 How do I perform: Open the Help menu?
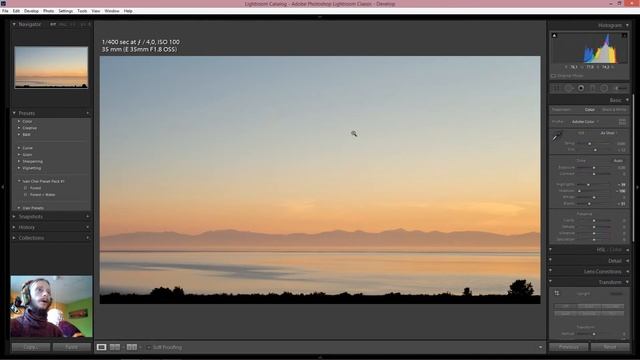tap(128, 11)
